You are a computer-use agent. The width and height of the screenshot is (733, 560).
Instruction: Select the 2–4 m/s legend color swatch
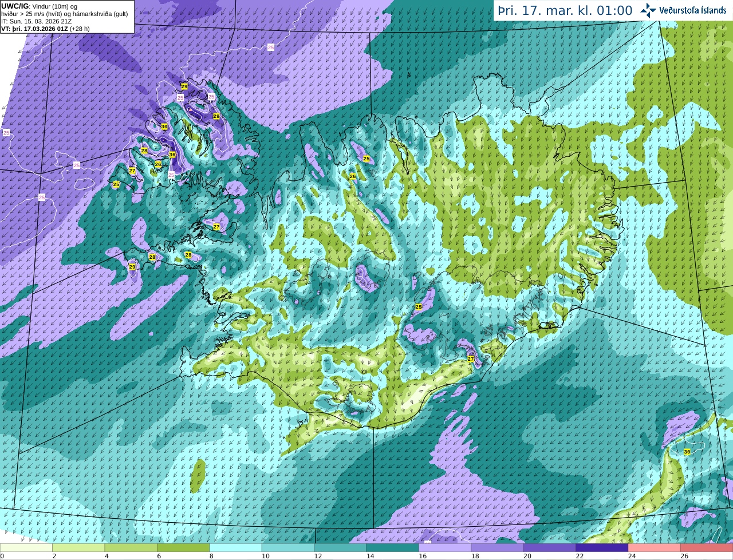(78, 547)
